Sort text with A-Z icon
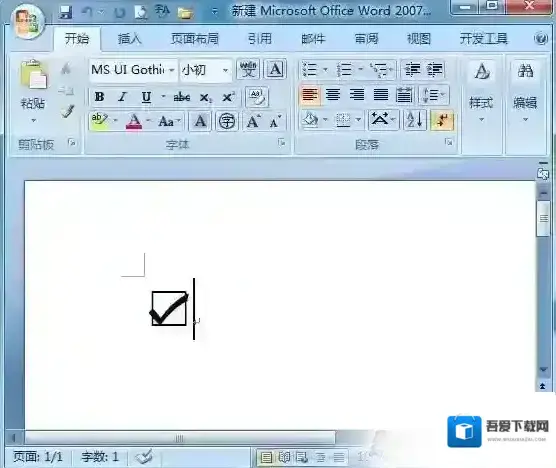The width and height of the screenshot is (556, 468). pyautogui.click(x=415, y=120)
